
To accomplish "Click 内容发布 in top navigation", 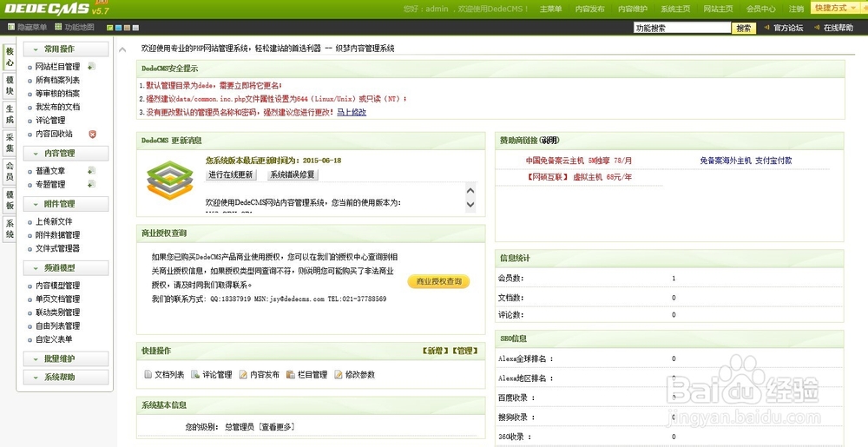I will [589, 9].
